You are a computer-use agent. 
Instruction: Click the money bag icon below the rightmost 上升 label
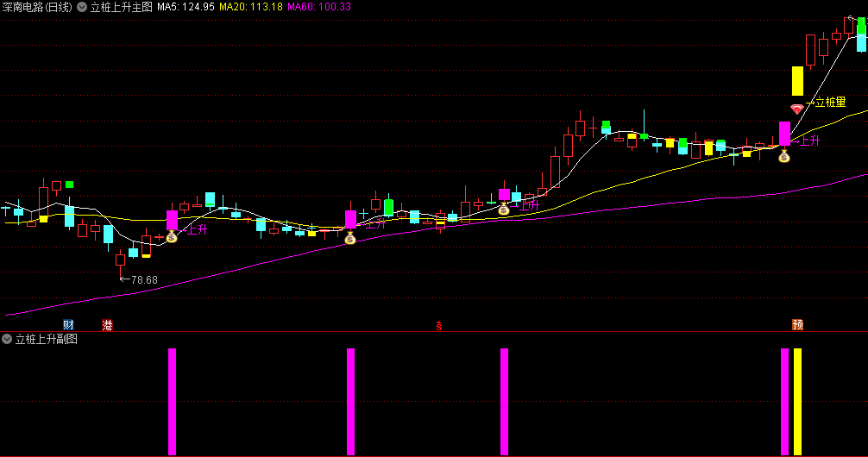783,157
